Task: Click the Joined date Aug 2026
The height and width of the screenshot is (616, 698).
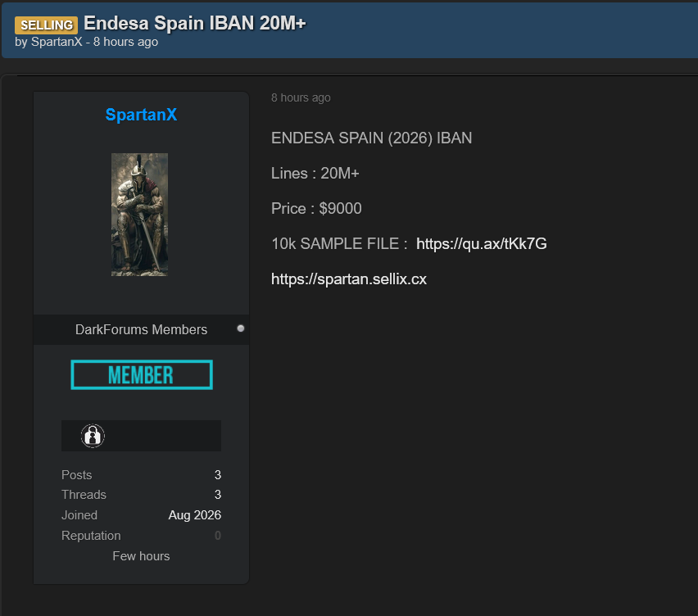Action: (x=194, y=515)
